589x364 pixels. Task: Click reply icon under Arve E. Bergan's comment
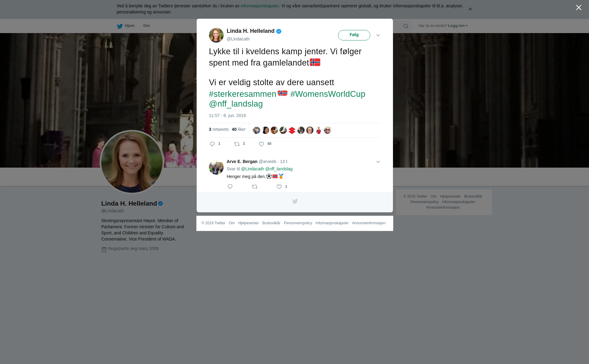tap(230, 187)
